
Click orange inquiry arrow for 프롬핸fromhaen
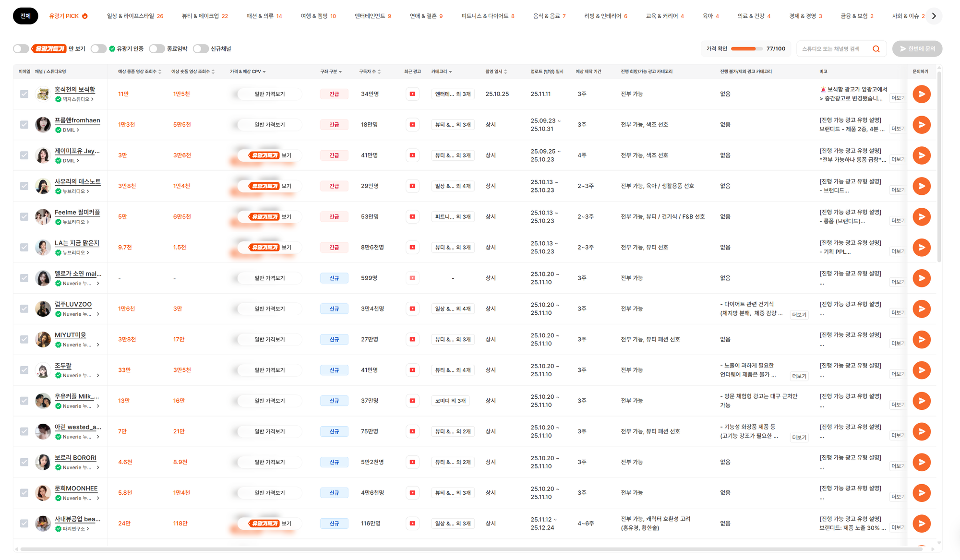[x=921, y=125]
